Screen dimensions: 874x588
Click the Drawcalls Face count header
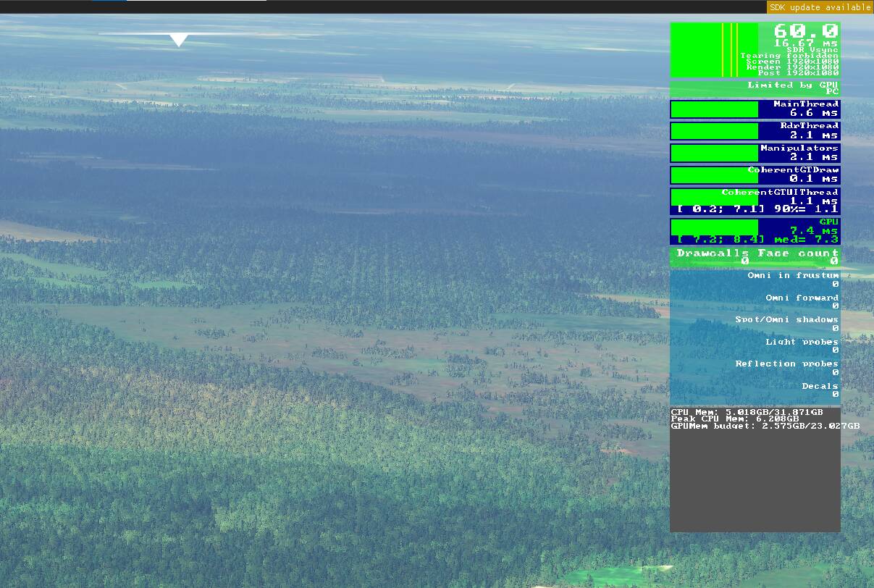[x=757, y=253]
